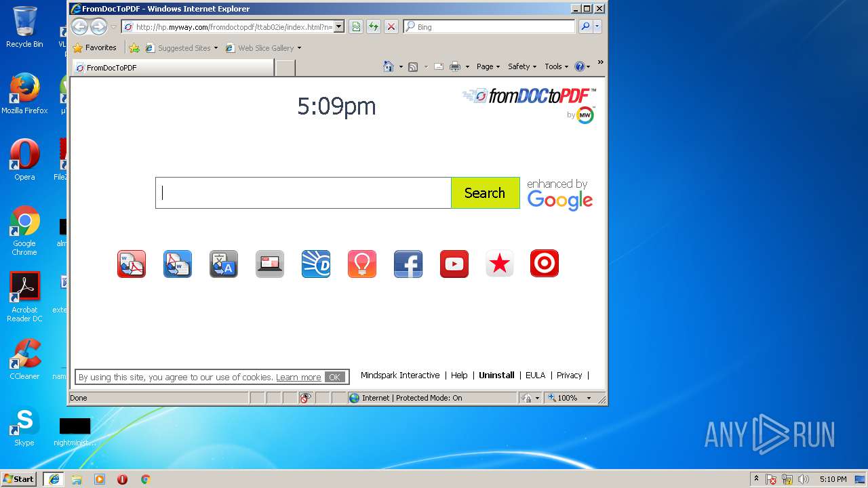Expand the Bing search provider dropdown

597,26
